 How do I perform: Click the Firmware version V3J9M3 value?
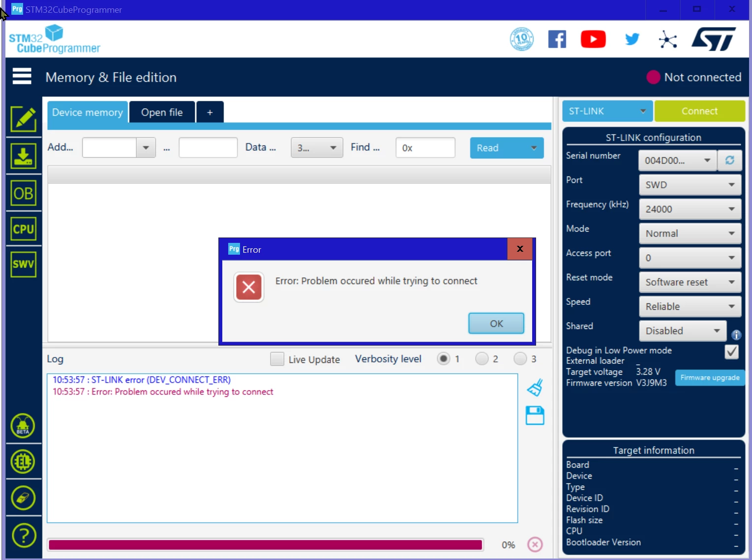coord(651,383)
